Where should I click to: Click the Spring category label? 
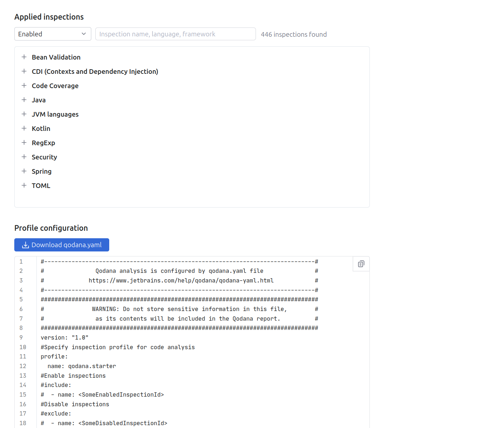click(x=41, y=172)
